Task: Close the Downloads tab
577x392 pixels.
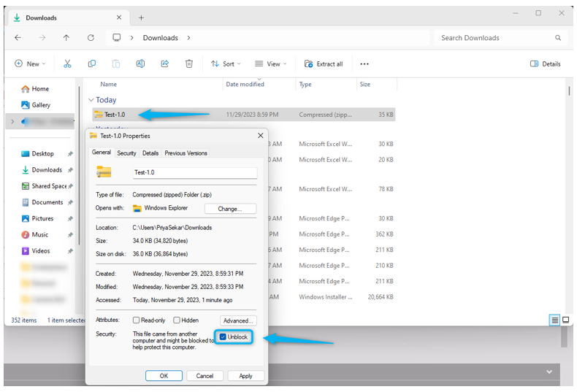Action: point(119,18)
